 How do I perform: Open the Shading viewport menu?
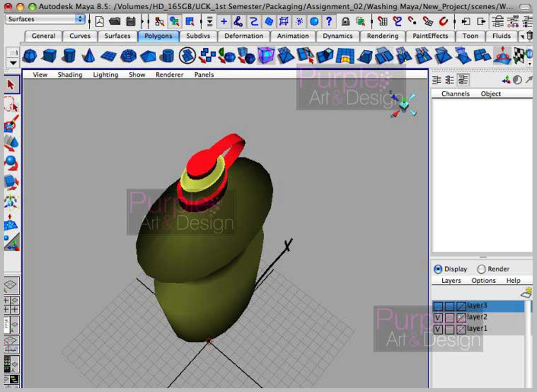coord(70,75)
